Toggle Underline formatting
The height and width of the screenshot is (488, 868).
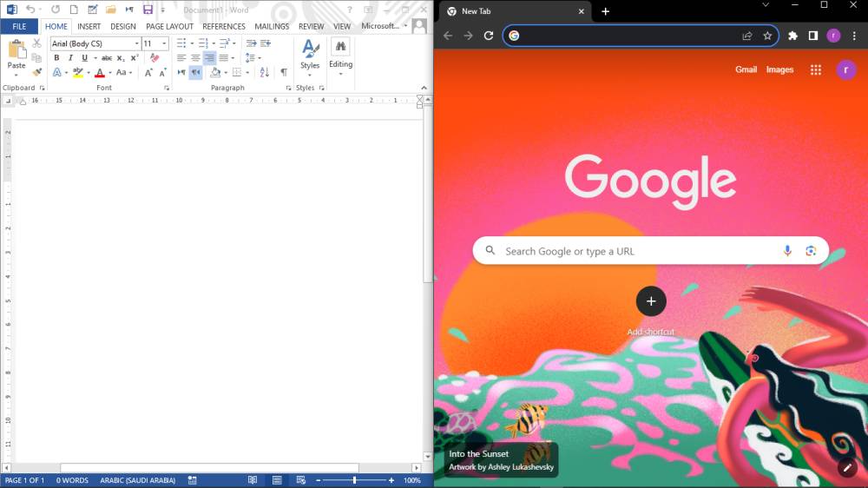(x=84, y=57)
